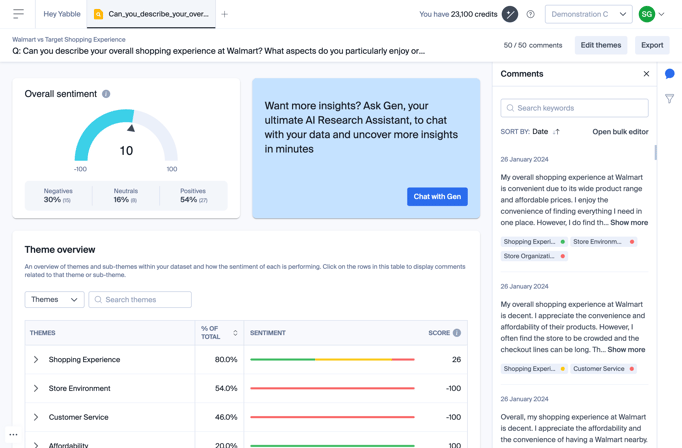682x448 pixels.
Task: Open the hamburger menu icon
Action: (x=18, y=14)
